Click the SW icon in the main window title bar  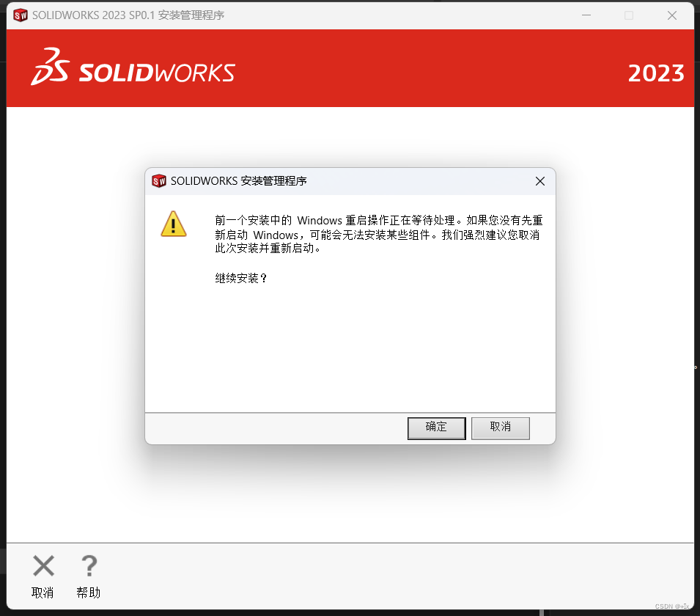coord(21,15)
